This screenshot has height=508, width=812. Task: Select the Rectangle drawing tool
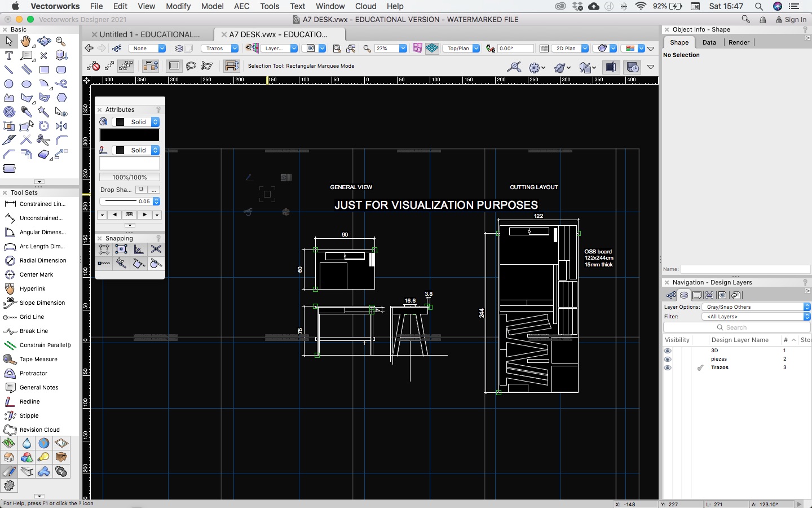pos(44,70)
